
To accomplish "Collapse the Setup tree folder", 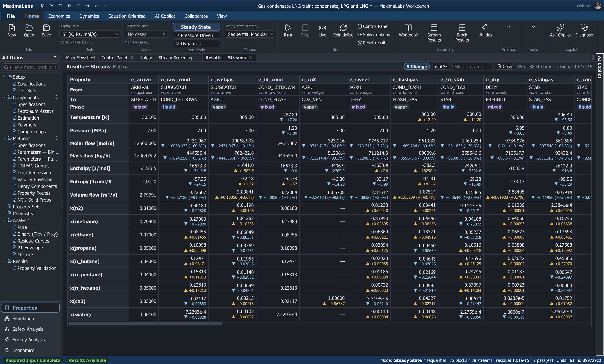I will pos(4,77).
